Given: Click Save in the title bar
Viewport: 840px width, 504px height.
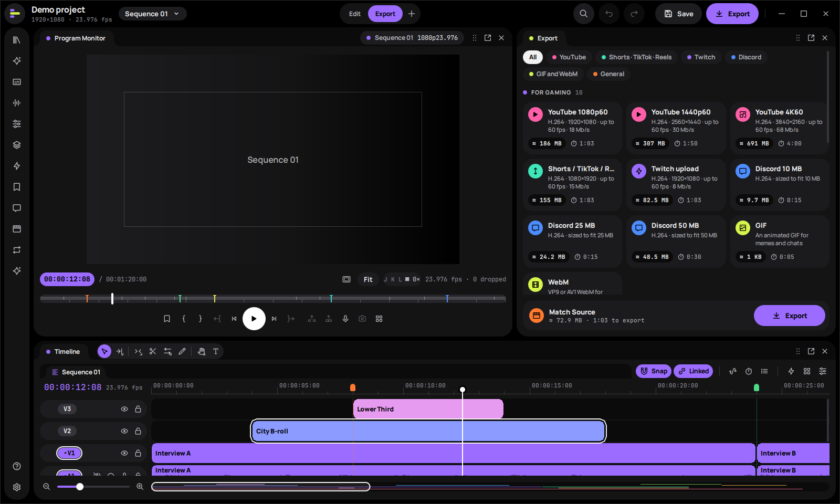Looking at the screenshot, I should (x=678, y=14).
